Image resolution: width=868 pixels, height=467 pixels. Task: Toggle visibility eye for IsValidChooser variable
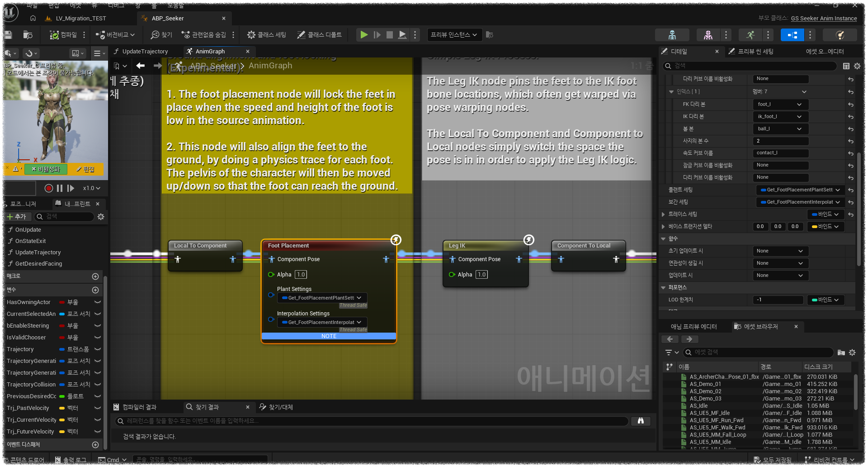pos(97,338)
